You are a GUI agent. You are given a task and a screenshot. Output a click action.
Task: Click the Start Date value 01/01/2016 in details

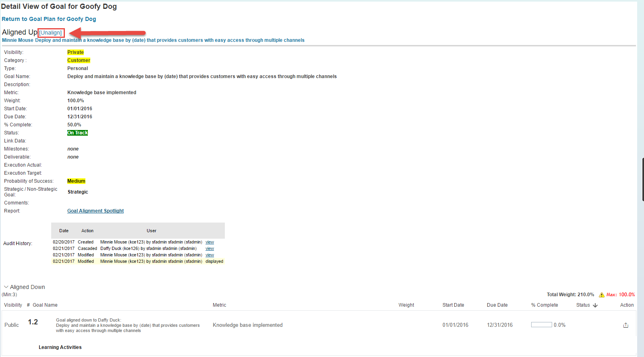80,109
